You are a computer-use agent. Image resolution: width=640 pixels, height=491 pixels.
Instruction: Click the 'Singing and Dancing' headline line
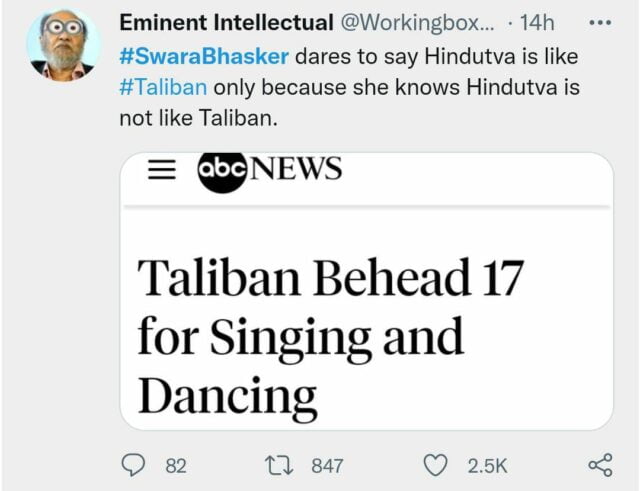[300, 340]
